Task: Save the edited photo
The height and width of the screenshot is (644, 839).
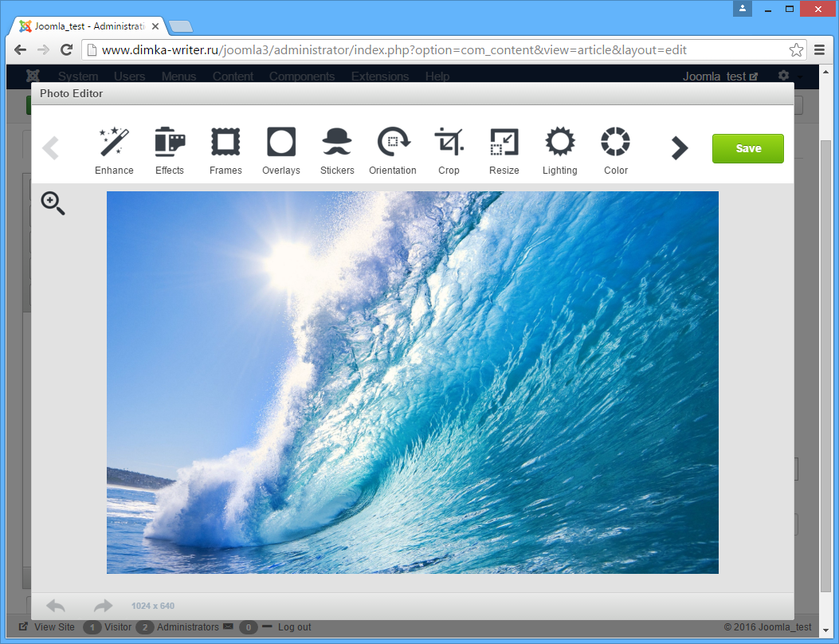Action: pyautogui.click(x=747, y=148)
